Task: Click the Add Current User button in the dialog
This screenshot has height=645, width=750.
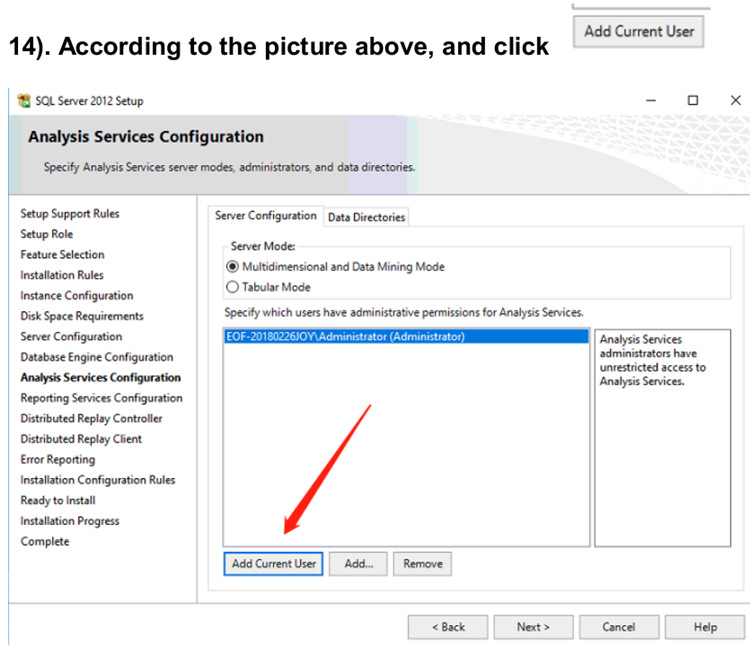Action: pos(274,564)
